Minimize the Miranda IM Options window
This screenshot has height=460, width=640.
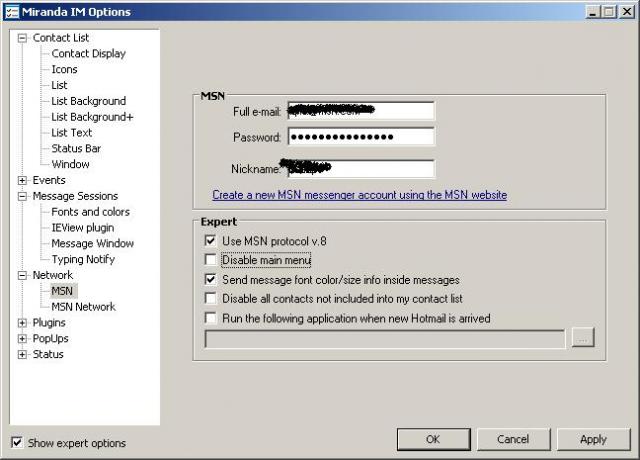coord(592,12)
